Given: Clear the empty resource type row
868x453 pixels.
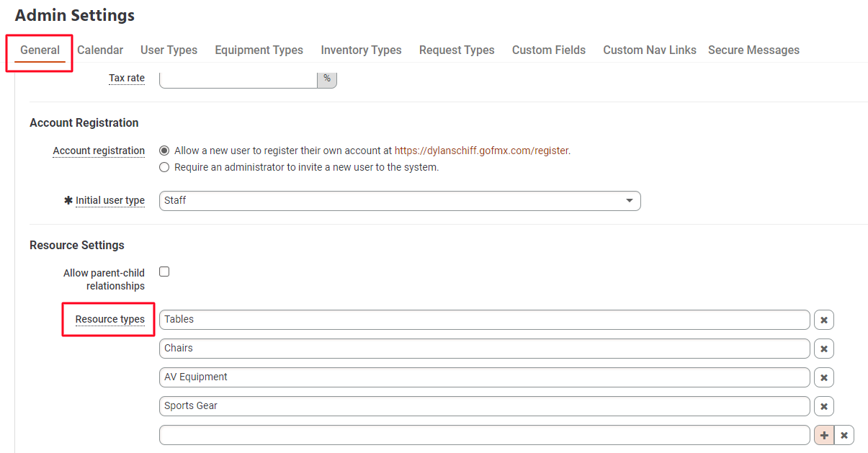Looking at the screenshot, I should pos(844,434).
